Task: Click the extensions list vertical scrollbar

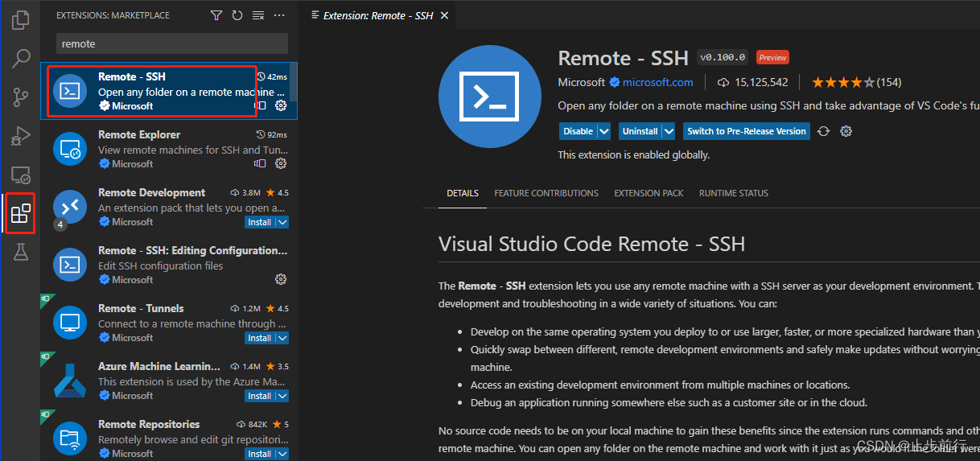Action: (294, 80)
